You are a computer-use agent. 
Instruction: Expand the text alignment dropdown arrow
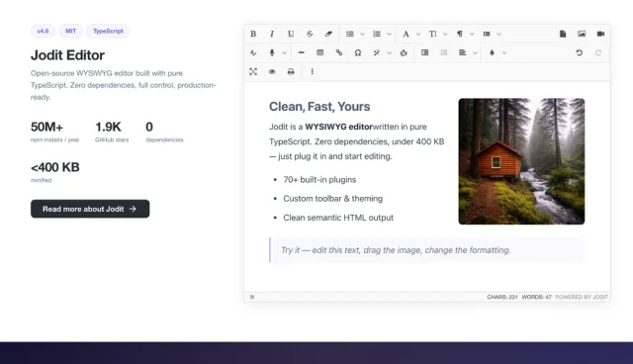coord(475,52)
